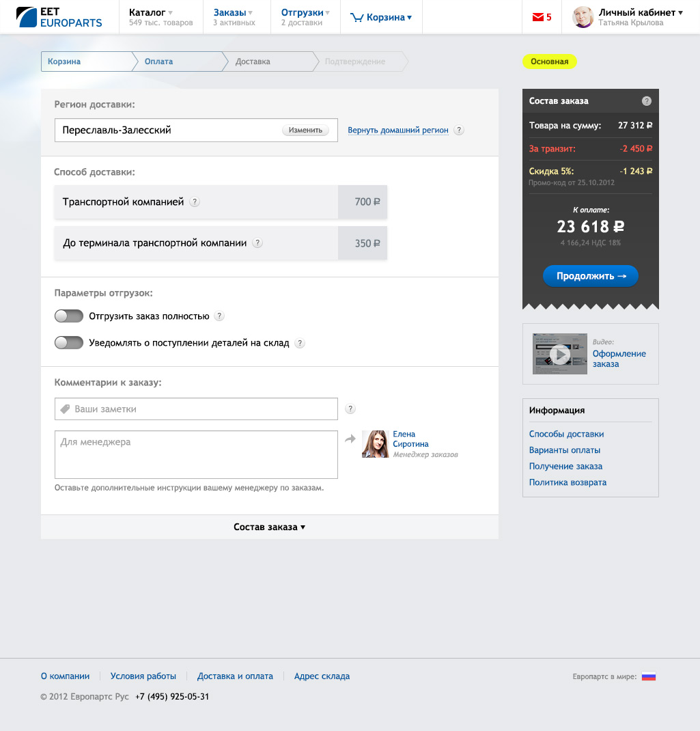
Task: Click help icon next to Ваши заметки field
Action: 350,409
